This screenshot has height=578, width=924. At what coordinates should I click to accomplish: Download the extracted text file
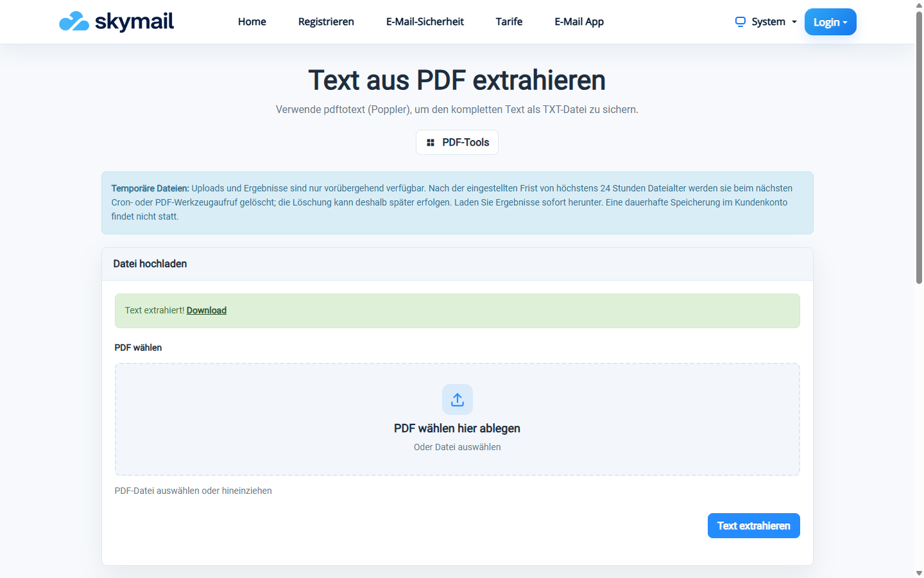[x=207, y=310]
